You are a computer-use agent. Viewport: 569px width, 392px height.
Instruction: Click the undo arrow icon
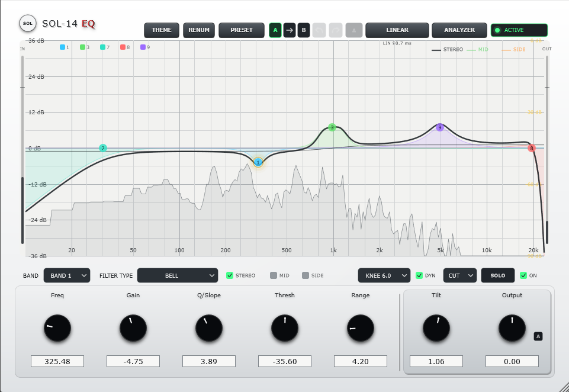click(319, 30)
